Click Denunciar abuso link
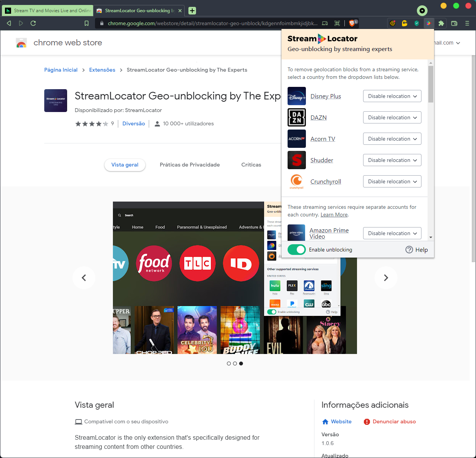The image size is (476, 458). 390,421
